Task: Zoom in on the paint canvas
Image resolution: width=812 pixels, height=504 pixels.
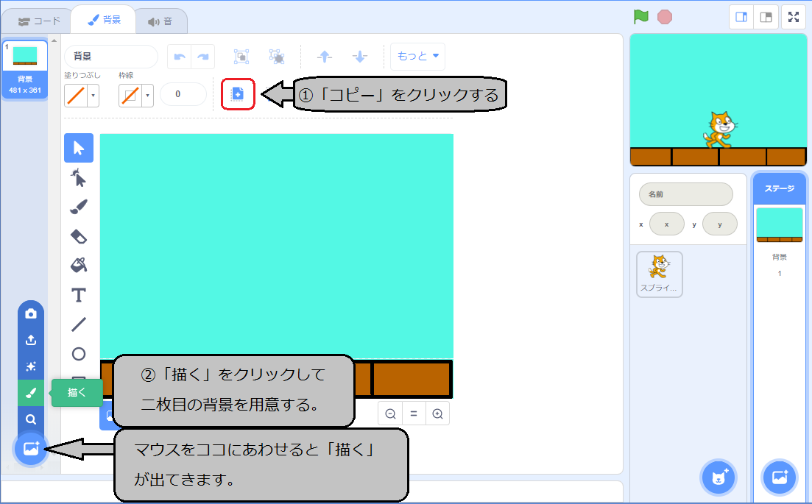Action: point(437,414)
